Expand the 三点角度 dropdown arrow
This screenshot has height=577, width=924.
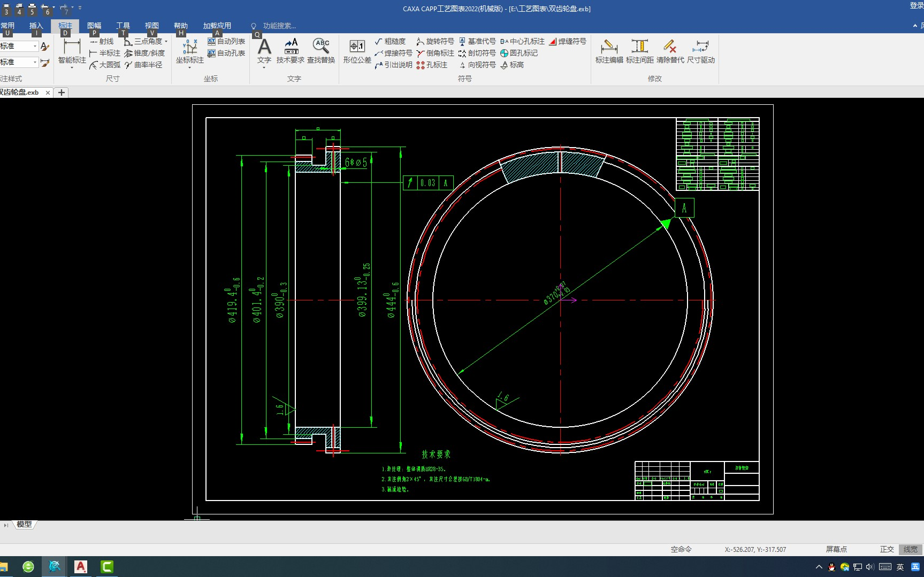coord(166,41)
